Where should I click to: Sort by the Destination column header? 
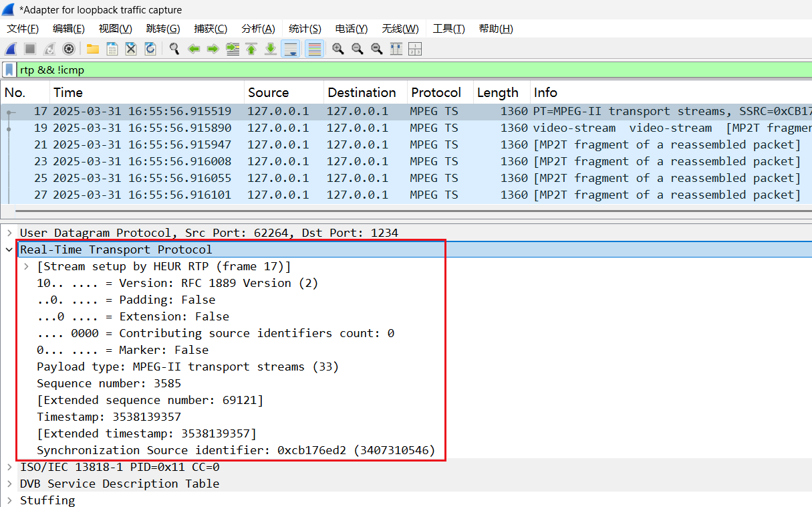pos(366,92)
